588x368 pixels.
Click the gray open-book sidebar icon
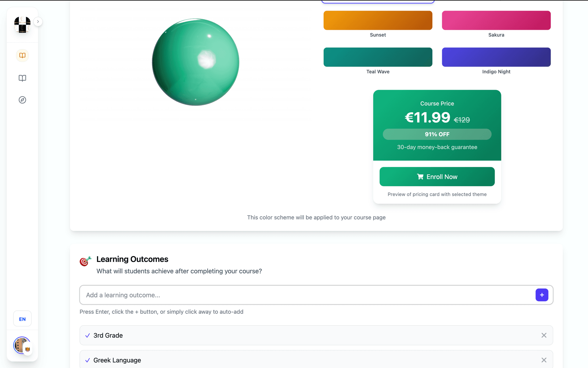[22, 78]
